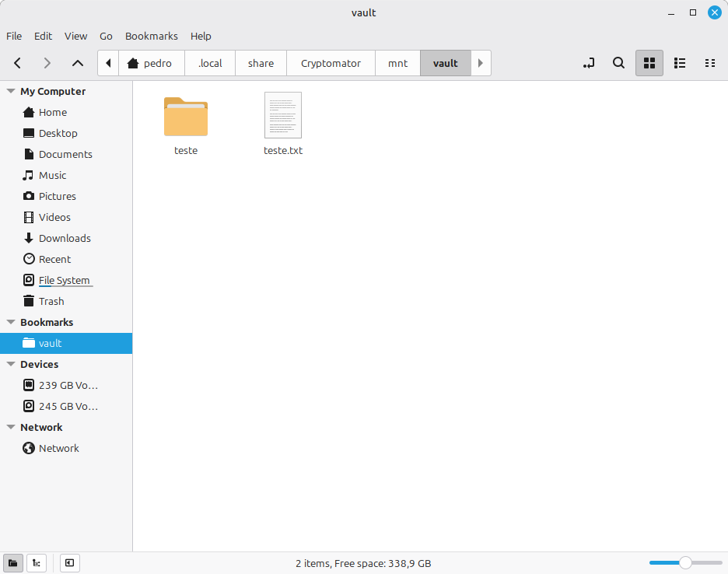Open the file search tool
The height and width of the screenshot is (574, 728).
[x=618, y=63]
